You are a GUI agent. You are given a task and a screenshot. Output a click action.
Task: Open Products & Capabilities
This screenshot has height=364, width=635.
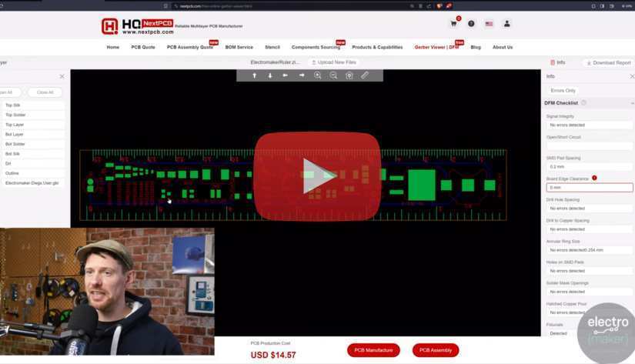377,48
